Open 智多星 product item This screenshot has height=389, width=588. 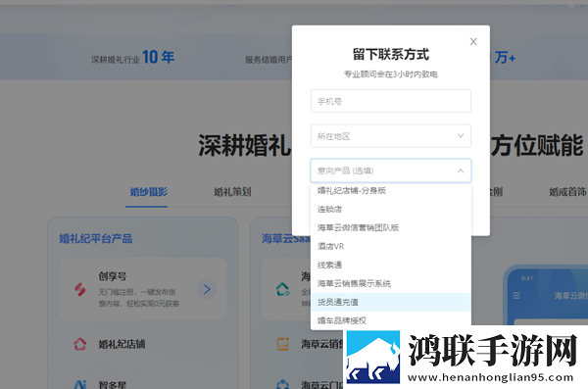pyautogui.click(x=112, y=385)
